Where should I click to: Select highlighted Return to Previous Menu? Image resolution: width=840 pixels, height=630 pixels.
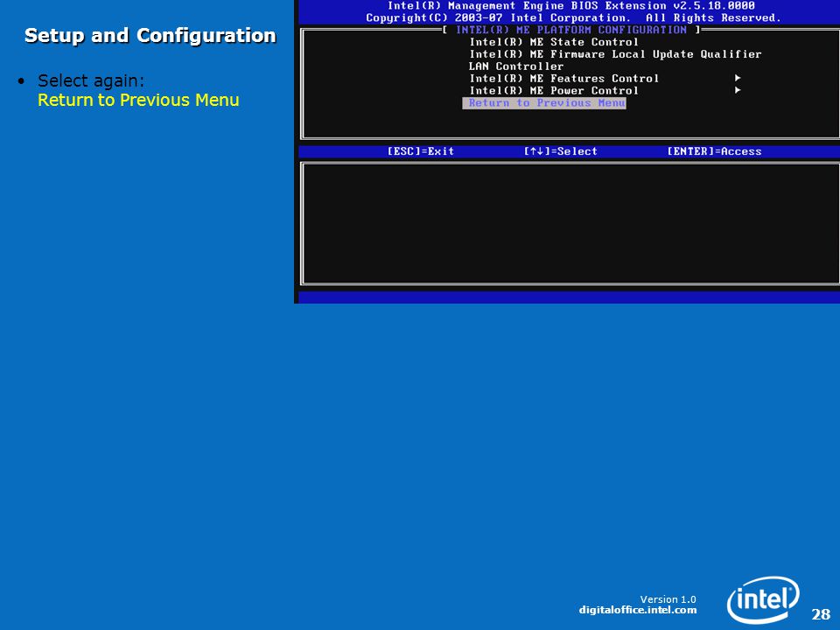(x=544, y=103)
